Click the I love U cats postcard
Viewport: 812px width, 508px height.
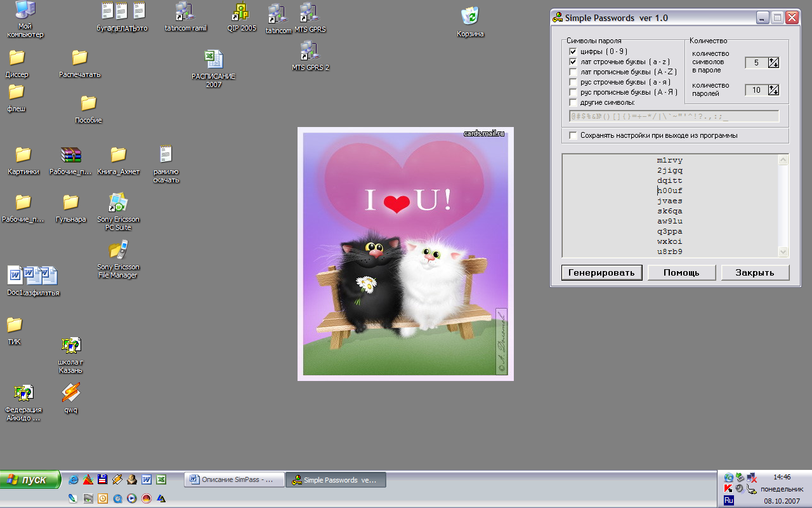click(x=405, y=254)
